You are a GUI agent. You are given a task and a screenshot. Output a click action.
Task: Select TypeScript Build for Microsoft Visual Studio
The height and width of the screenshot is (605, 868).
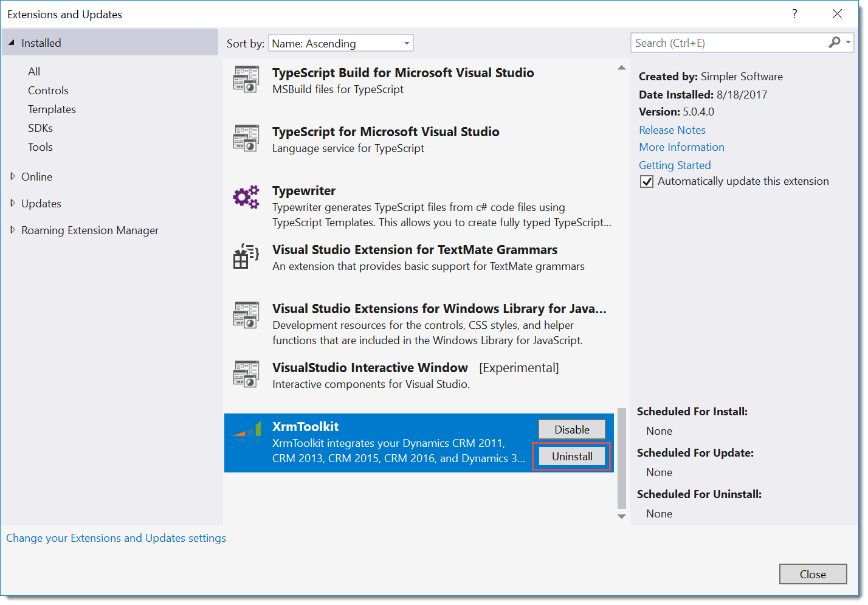click(403, 72)
